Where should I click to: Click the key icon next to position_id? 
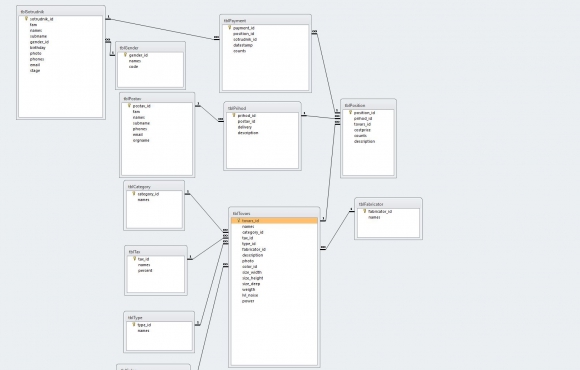(x=350, y=112)
